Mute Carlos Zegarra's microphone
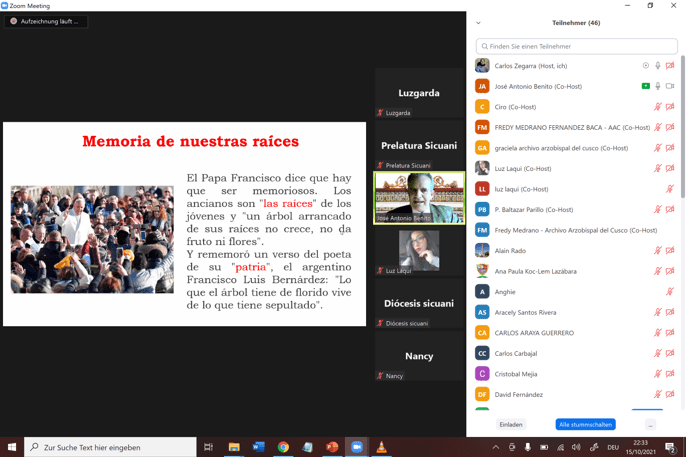The image size is (686, 457). [x=658, y=66]
